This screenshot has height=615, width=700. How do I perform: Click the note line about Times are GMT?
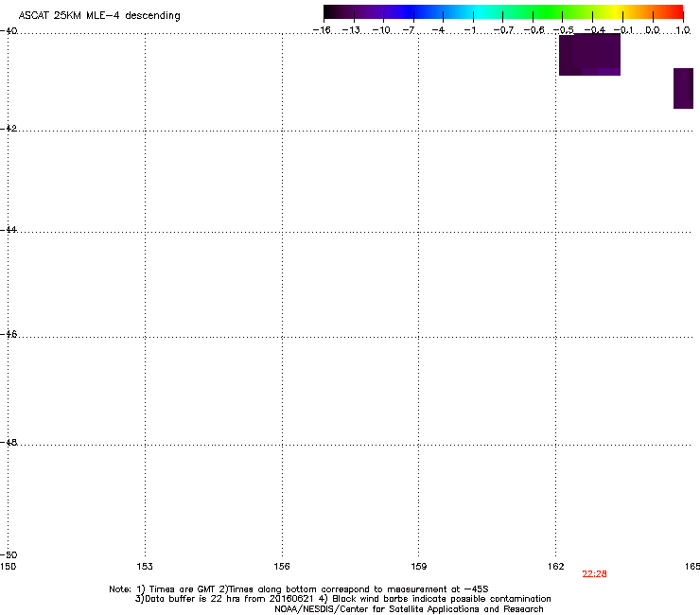pos(299,589)
